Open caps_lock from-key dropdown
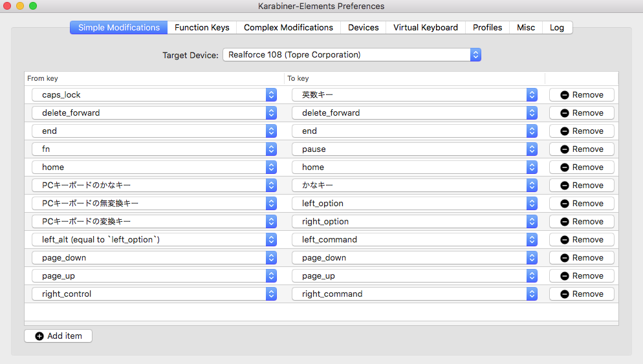Image resolution: width=643 pixels, height=364 pixels. coord(154,94)
